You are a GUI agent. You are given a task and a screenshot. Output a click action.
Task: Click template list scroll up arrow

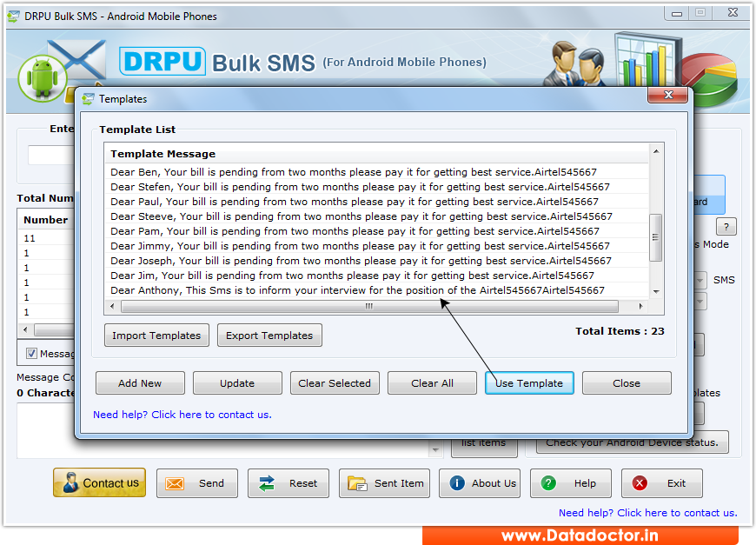pyautogui.click(x=656, y=151)
